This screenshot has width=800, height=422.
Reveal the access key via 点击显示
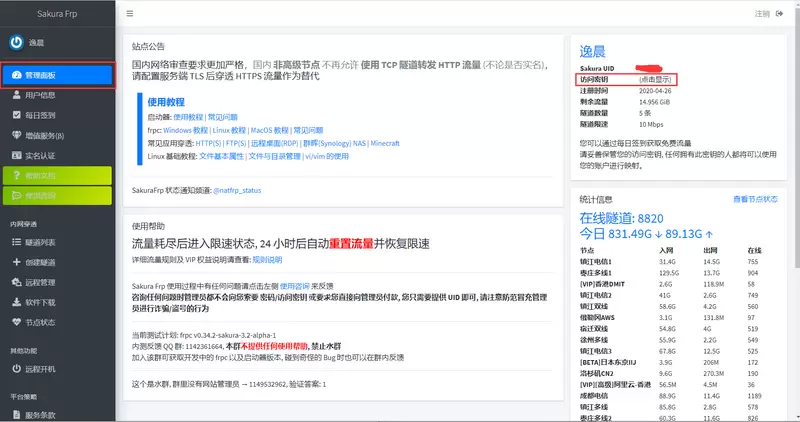coord(655,80)
